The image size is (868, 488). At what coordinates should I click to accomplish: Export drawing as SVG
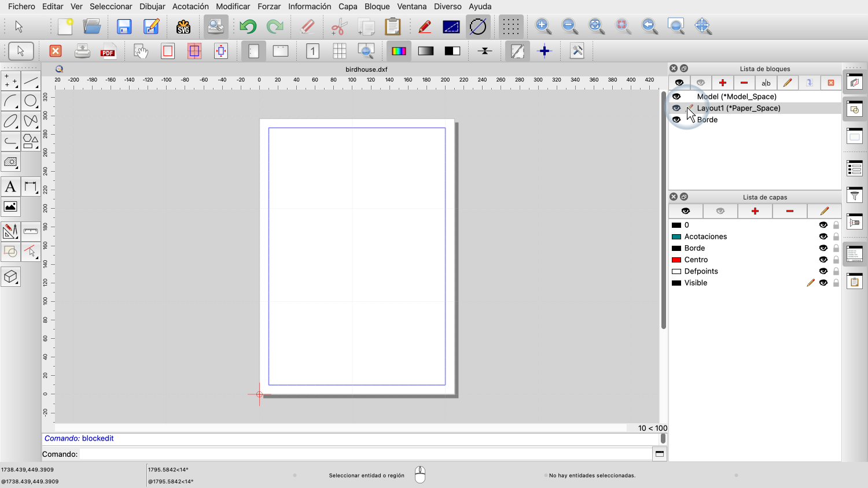point(183,27)
